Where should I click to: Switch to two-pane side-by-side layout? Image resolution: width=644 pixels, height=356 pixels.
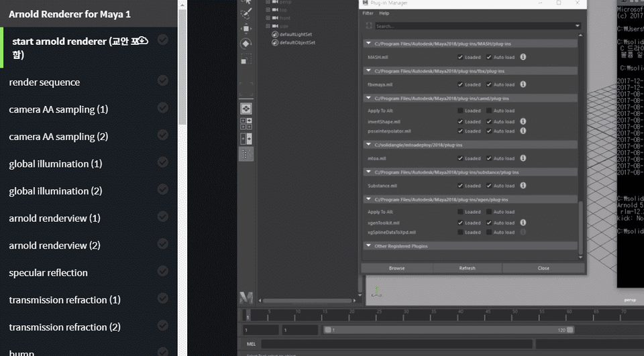(246, 139)
